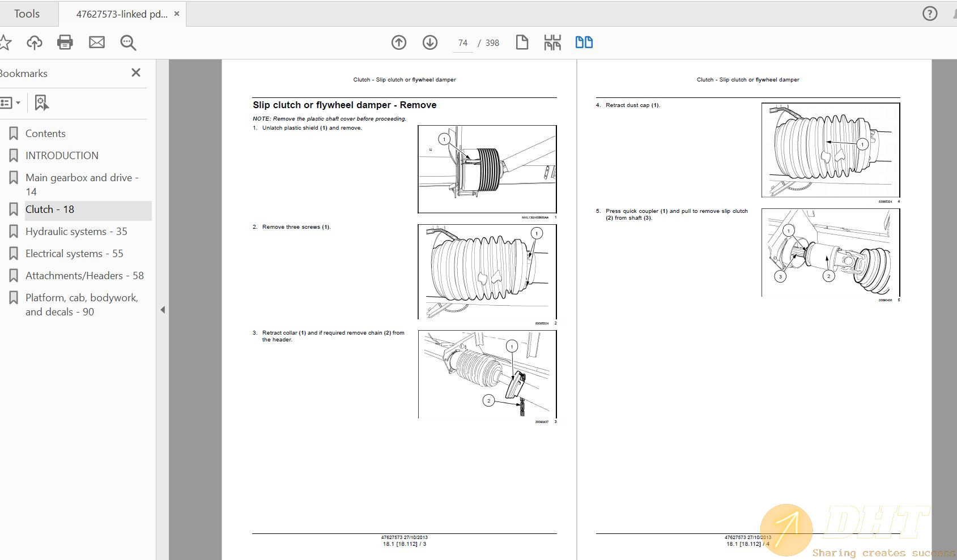Select the Clutch - 18 bookmark
The image size is (957, 560).
click(x=50, y=210)
